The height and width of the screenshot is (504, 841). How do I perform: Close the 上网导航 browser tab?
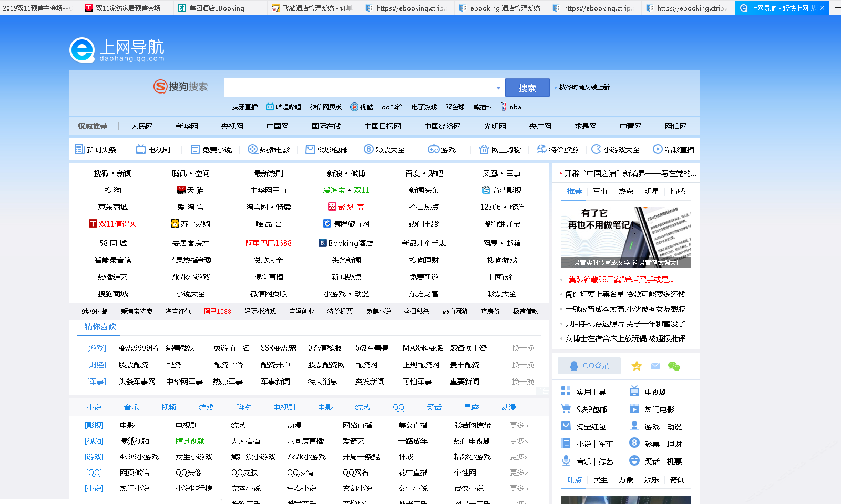(x=822, y=8)
